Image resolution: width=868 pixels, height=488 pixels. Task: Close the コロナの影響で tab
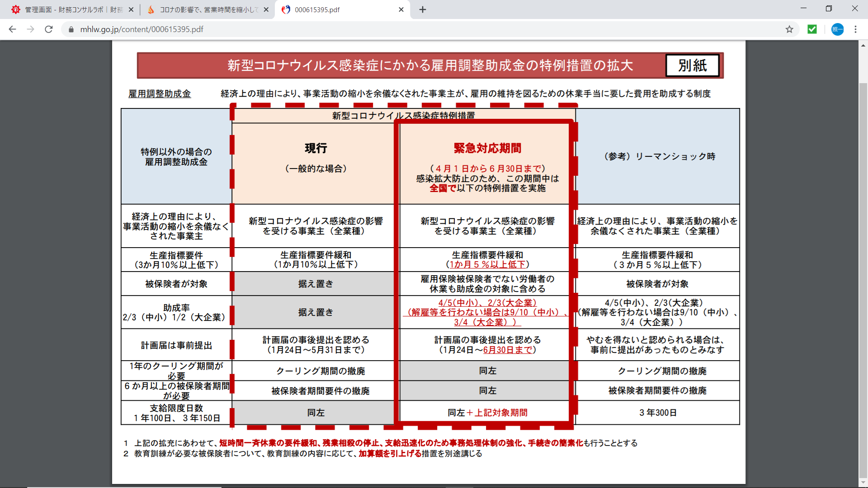pyautogui.click(x=266, y=9)
